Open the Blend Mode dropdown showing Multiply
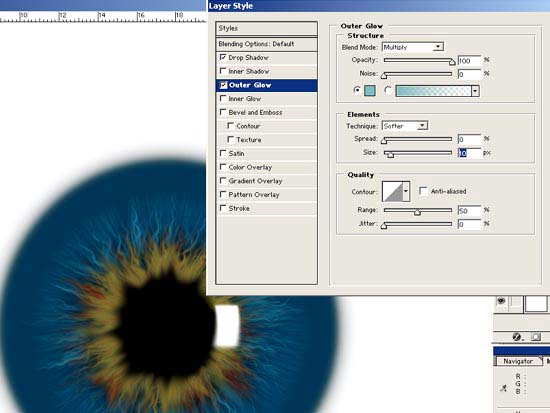The height and width of the screenshot is (413, 550). pyautogui.click(x=412, y=47)
